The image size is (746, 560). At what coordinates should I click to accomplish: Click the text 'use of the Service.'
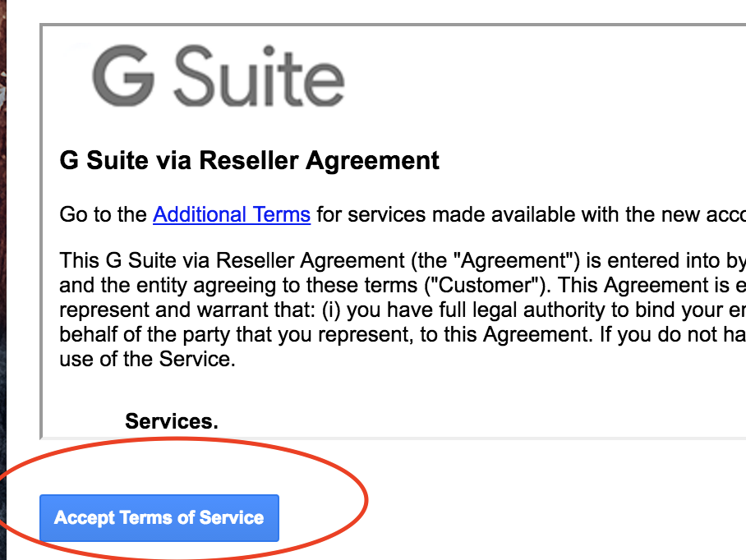[147, 360]
